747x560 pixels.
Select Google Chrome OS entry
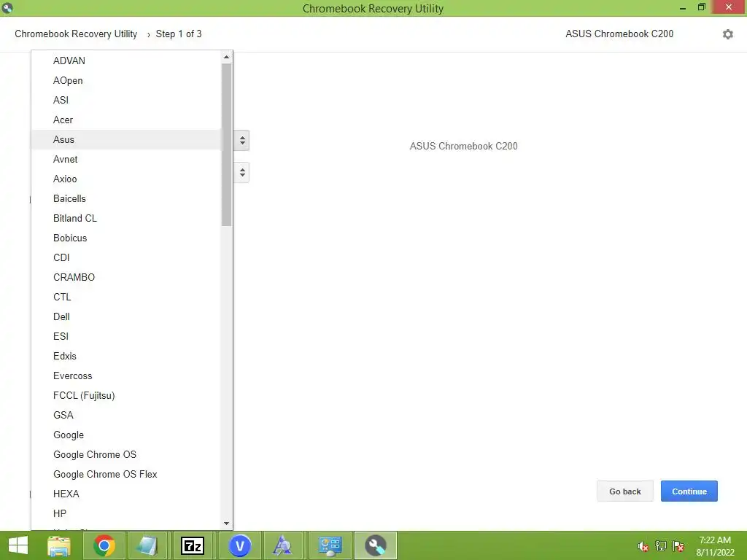pyautogui.click(x=126, y=454)
